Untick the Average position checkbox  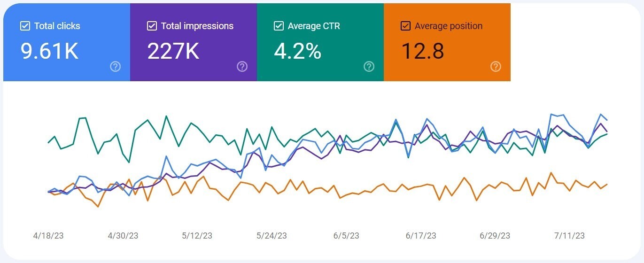point(405,26)
